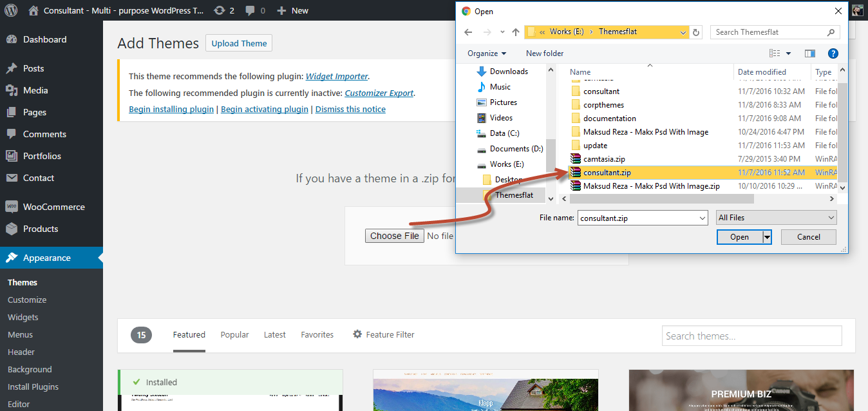The image size is (868, 411).
Task: Open the help icon in file dialog
Action: [833, 53]
